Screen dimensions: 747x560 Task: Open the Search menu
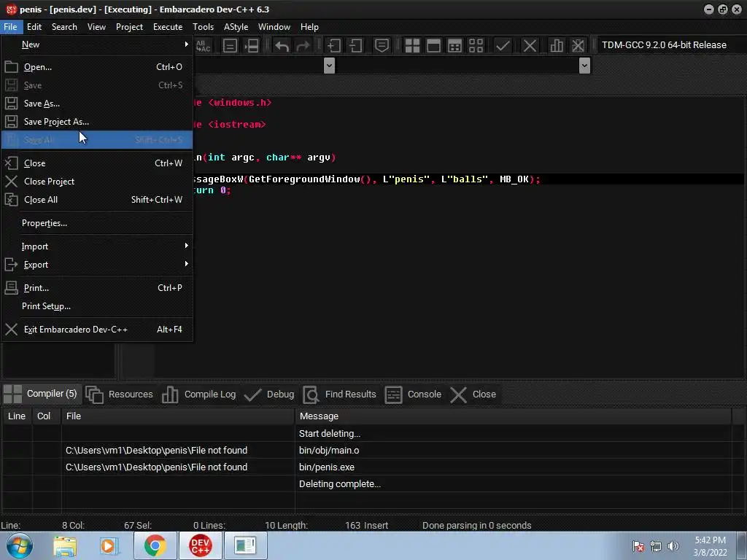click(x=64, y=27)
